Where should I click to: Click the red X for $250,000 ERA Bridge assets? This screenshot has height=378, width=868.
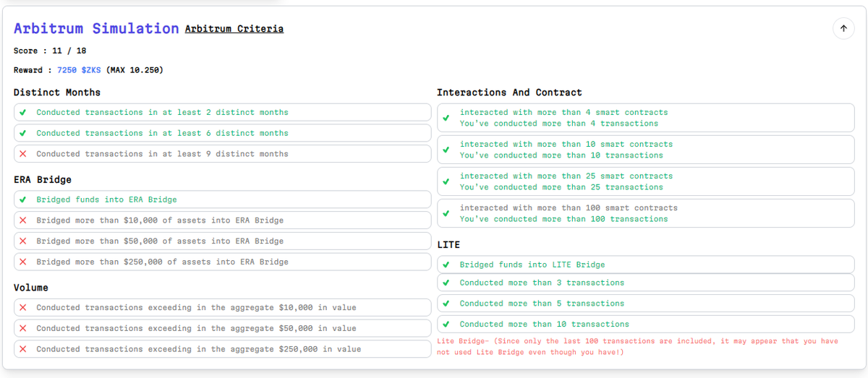coord(23,262)
